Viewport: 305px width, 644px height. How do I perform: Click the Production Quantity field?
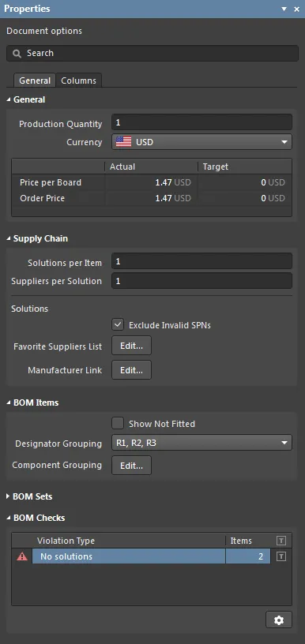click(201, 122)
